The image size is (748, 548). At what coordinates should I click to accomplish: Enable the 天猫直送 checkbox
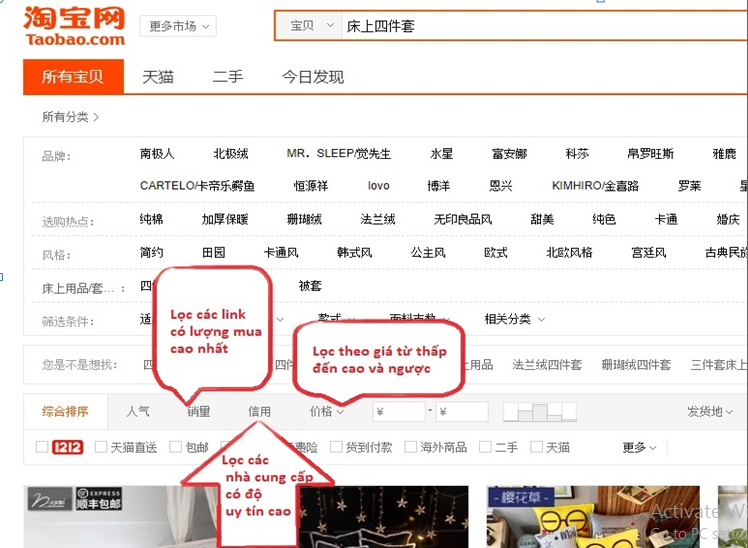point(101,447)
